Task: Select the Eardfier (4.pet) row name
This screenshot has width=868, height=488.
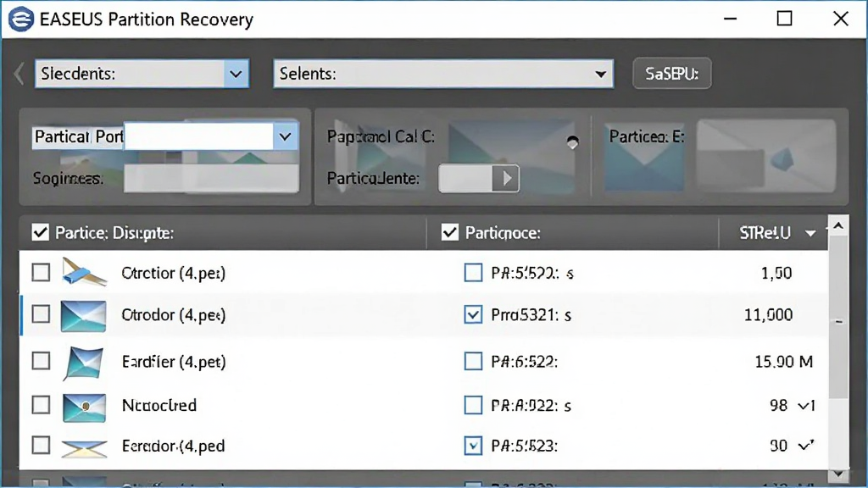Action: [x=174, y=362]
